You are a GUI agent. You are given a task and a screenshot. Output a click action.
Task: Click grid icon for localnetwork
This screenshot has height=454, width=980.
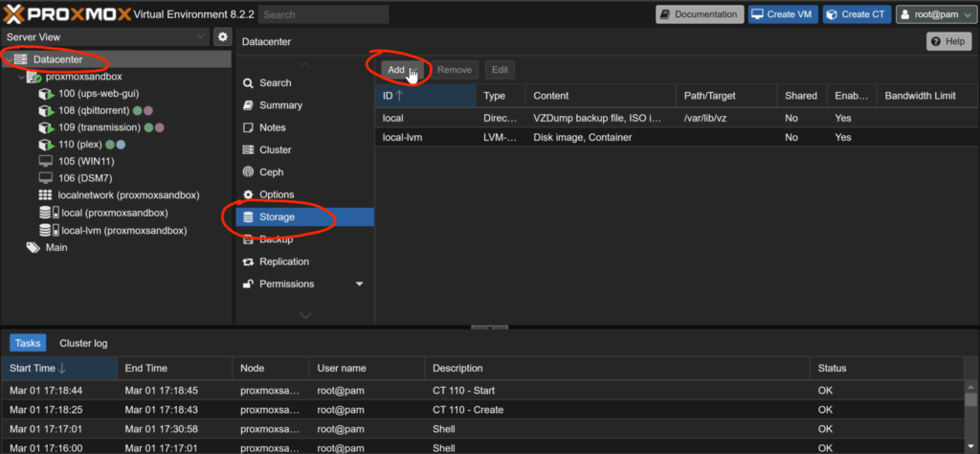[x=46, y=195]
